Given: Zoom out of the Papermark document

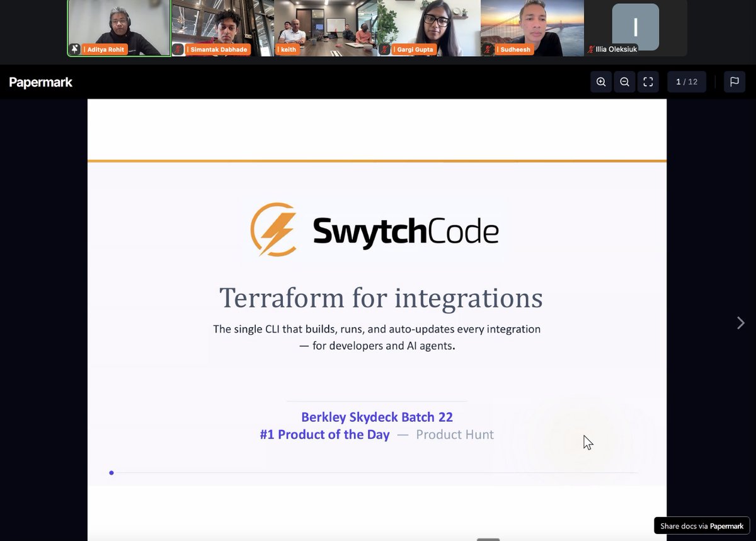Looking at the screenshot, I should pos(624,82).
